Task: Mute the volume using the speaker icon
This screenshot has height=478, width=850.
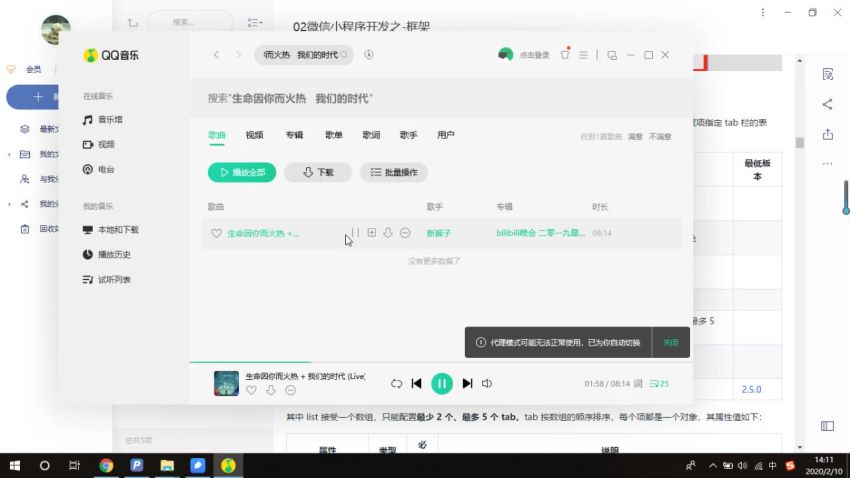Action: pyautogui.click(x=487, y=384)
